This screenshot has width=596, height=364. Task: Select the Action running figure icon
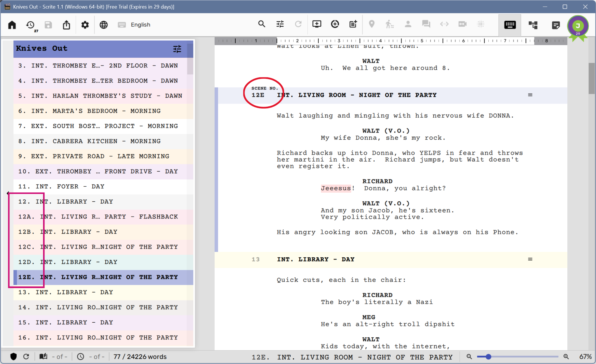click(390, 24)
